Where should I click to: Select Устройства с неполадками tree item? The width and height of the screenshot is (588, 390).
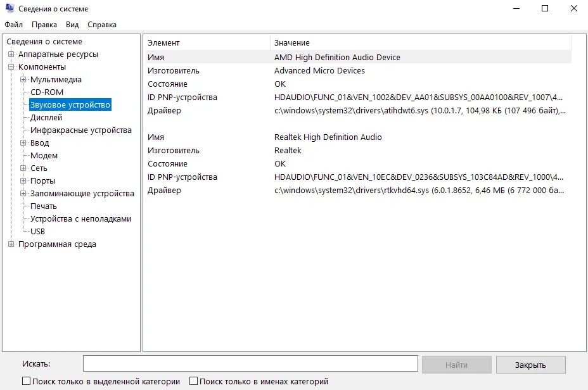coord(80,219)
